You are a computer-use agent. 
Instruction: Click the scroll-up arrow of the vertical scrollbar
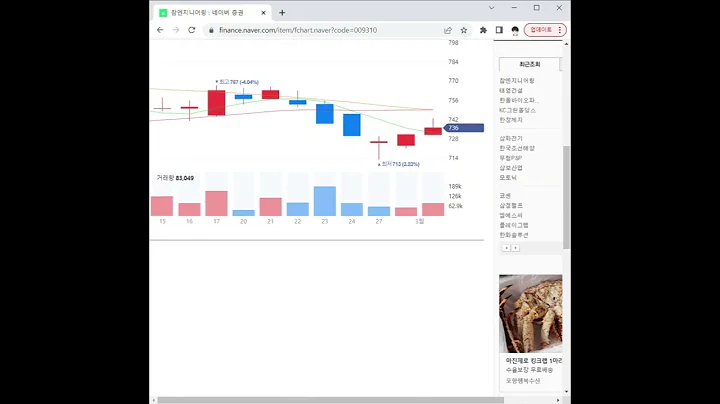click(567, 44)
